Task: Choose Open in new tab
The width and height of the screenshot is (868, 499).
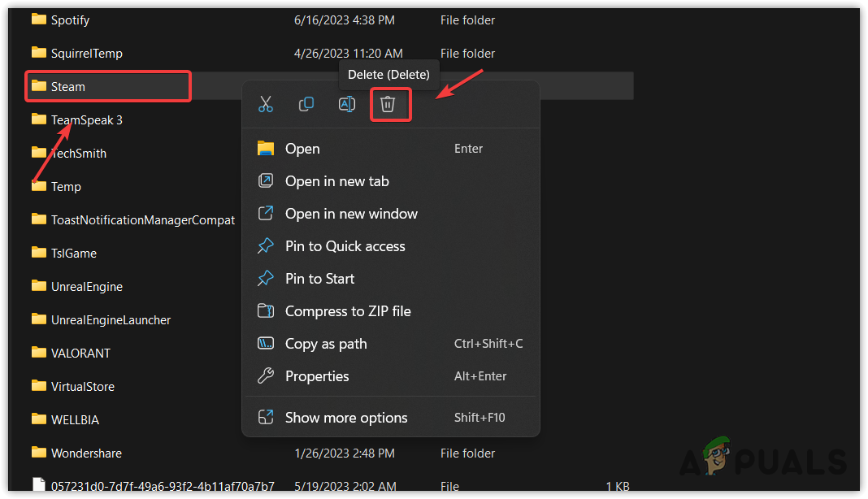Action: [336, 181]
